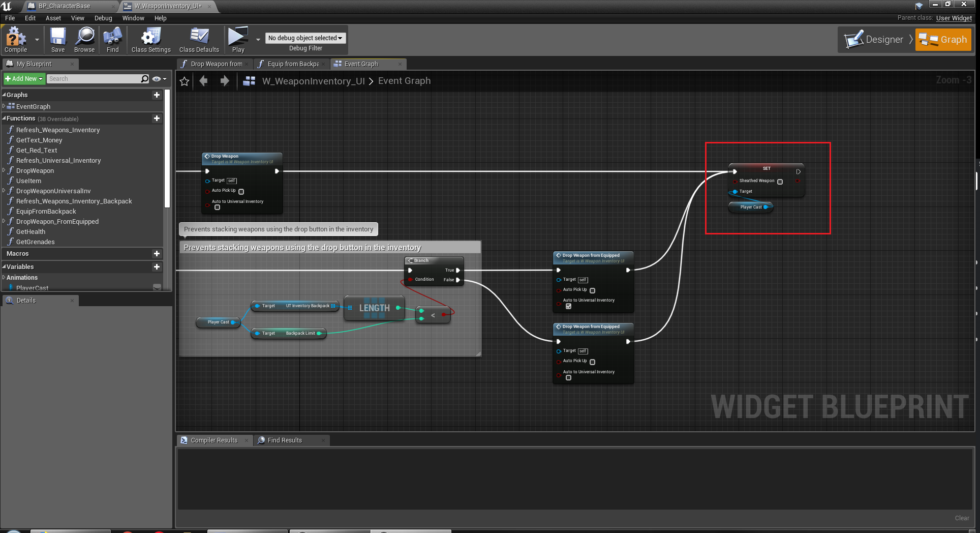The width and height of the screenshot is (980, 533).
Task: Switch to Designer mode
Action: pyautogui.click(x=875, y=40)
